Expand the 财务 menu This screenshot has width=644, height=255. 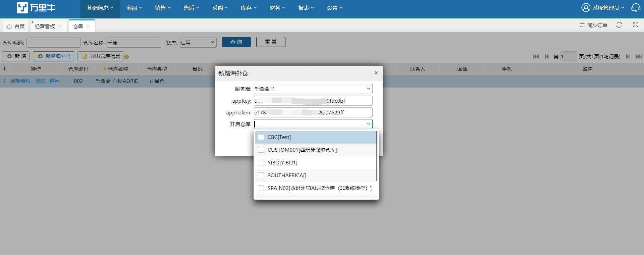point(277,8)
